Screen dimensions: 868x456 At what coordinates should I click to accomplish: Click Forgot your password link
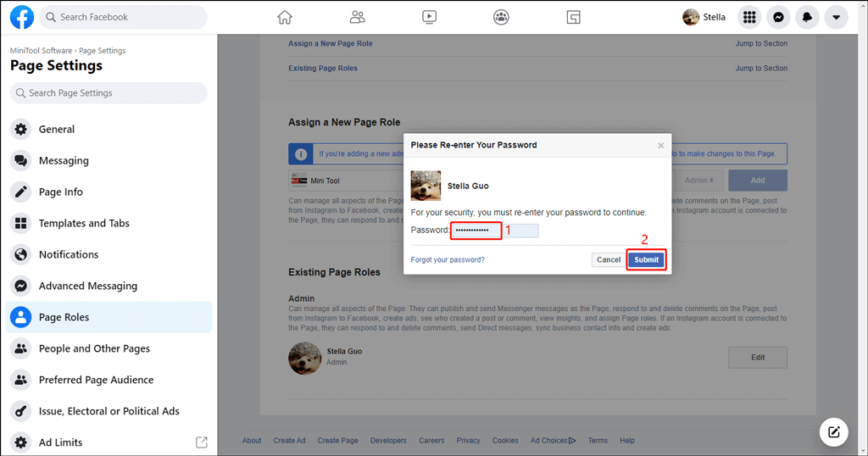click(448, 259)
